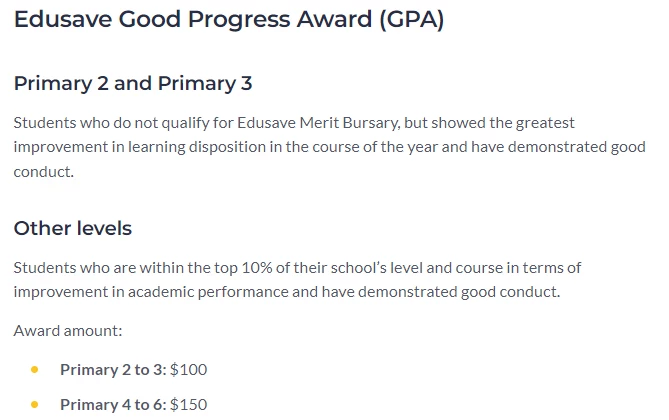Click the $150 award amount
This screenshot has width=669, height=420.
189,405
